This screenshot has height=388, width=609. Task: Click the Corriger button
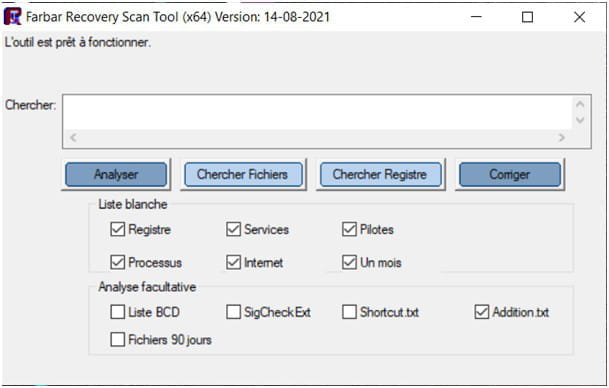[x=510, y=174]
